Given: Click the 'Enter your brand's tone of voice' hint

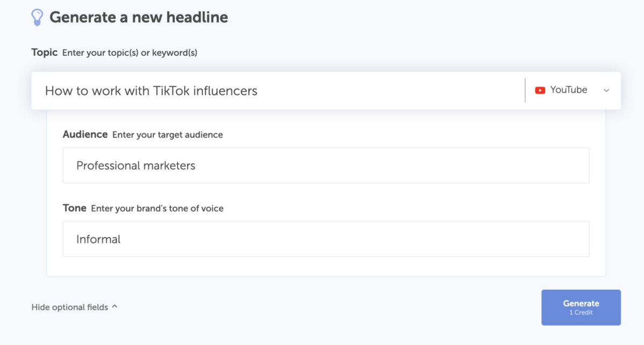Looking at the screenshot, I should click(157, 209).
